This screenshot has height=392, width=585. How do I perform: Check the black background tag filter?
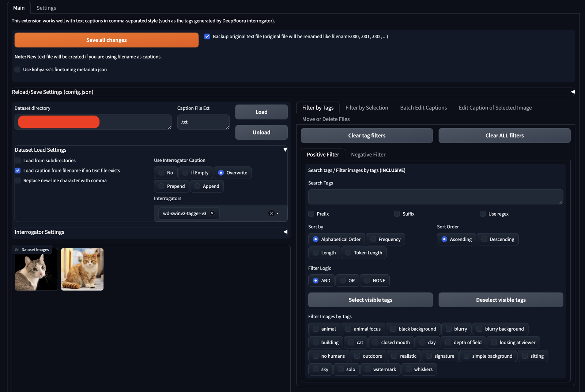[413, 329]
